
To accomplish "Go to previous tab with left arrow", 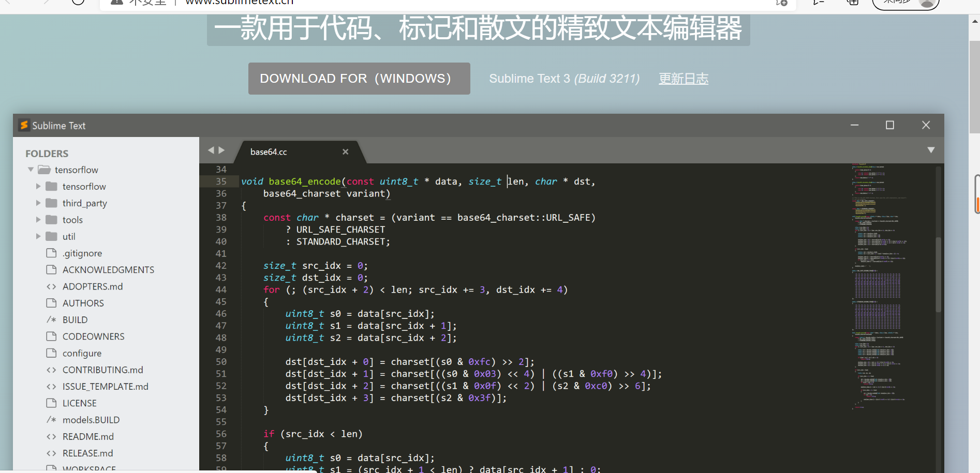I will tap(211, 150).
